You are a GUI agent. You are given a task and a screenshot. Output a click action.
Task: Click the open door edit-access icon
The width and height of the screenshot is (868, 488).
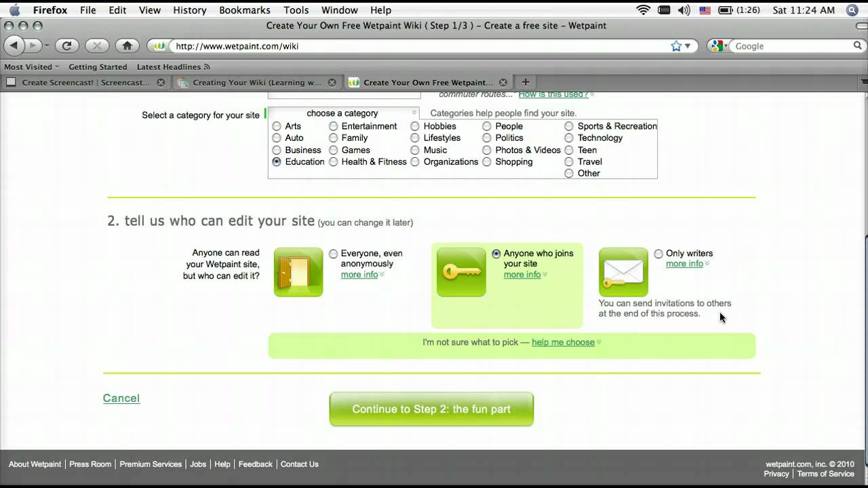point(298,272)
